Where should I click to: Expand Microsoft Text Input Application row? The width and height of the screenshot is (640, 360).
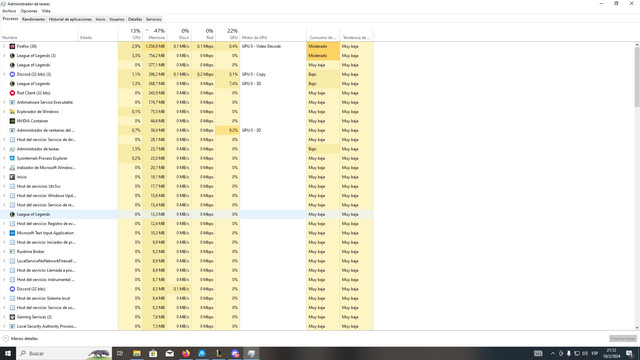click(4, 233)
